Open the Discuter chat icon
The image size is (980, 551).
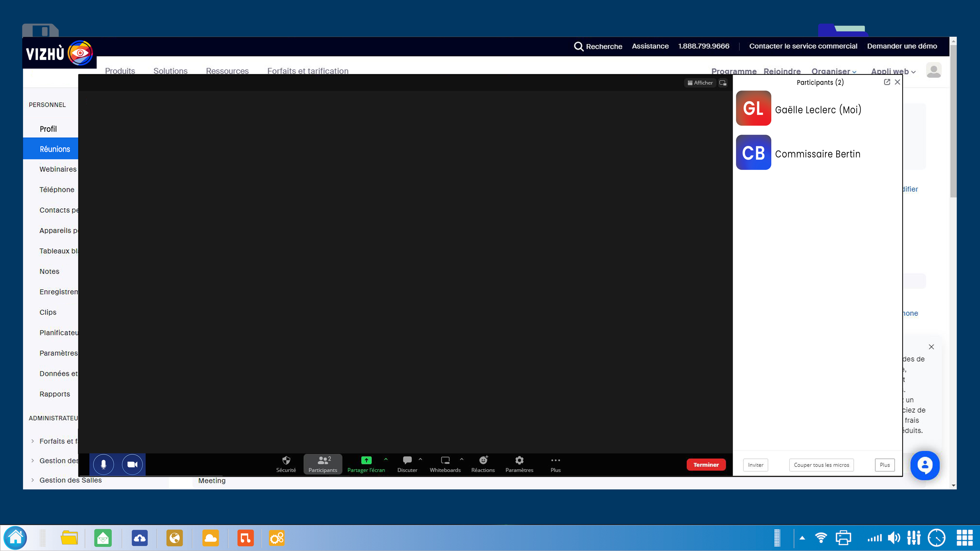click(407, 461)
